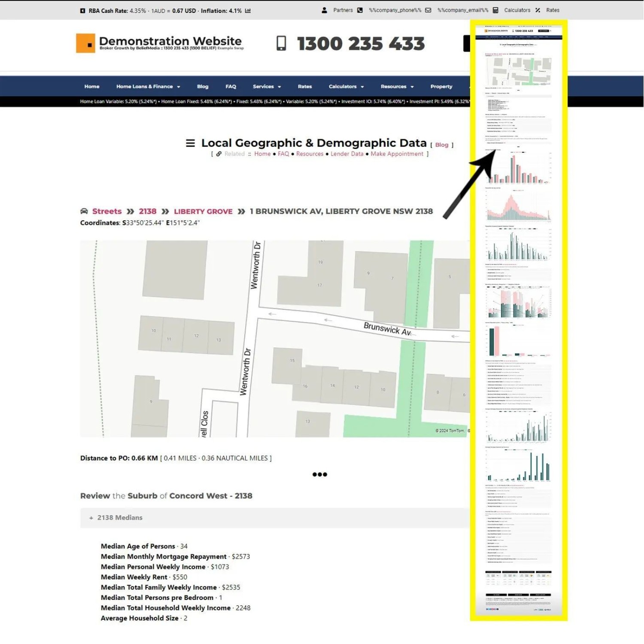Click the LIBERTY GROVE breadcrumb link

pyautogui.click(x=203, y=211)
